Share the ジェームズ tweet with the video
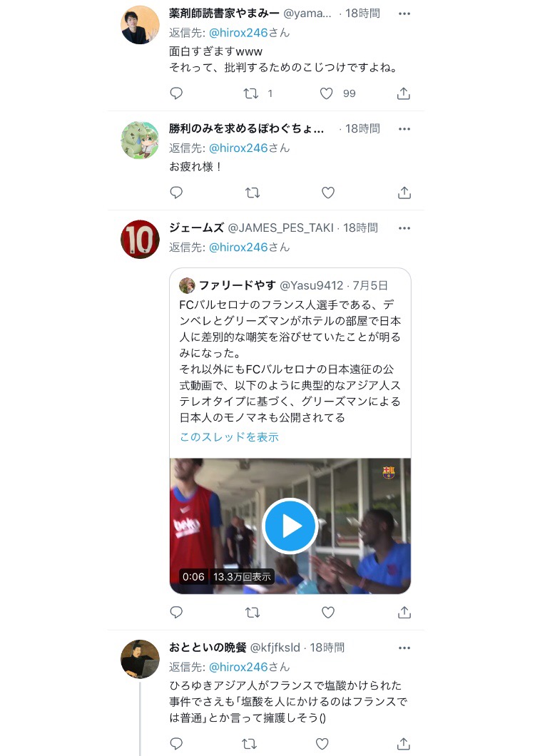The image size is (535, 756). coord(404,613)
